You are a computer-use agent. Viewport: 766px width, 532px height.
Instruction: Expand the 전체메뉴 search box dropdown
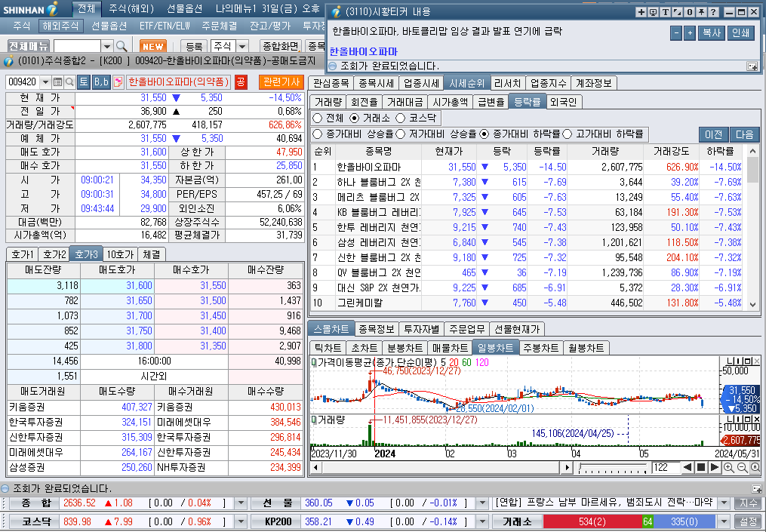[x=107, y=47]
